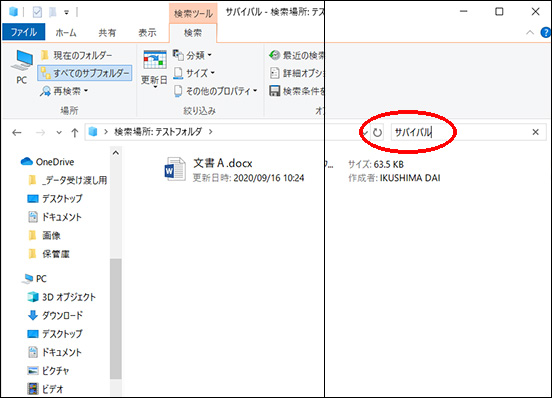Click the address bar folder icon
The image size is (552, 398).
93,132
